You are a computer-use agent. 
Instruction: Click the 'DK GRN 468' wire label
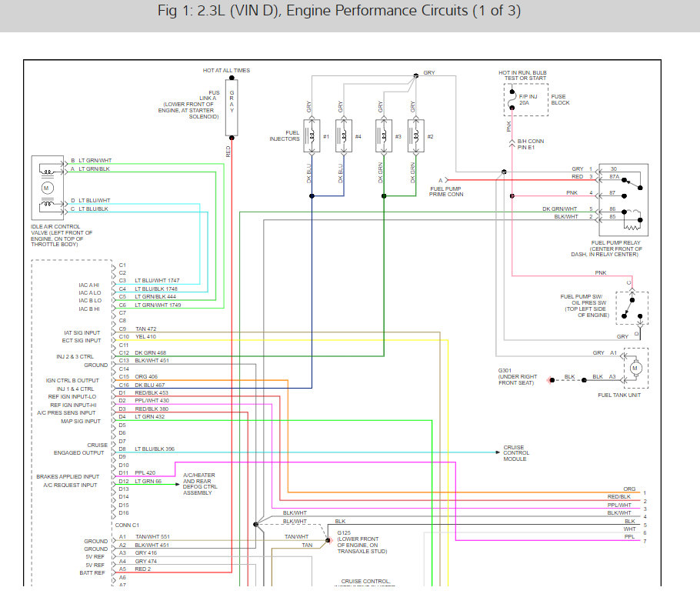point(151,352)
